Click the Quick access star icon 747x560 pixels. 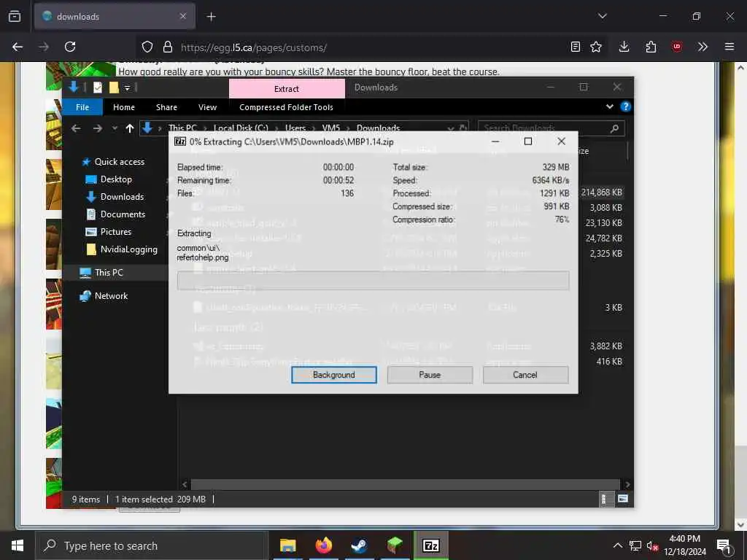[x=86, y=162]
